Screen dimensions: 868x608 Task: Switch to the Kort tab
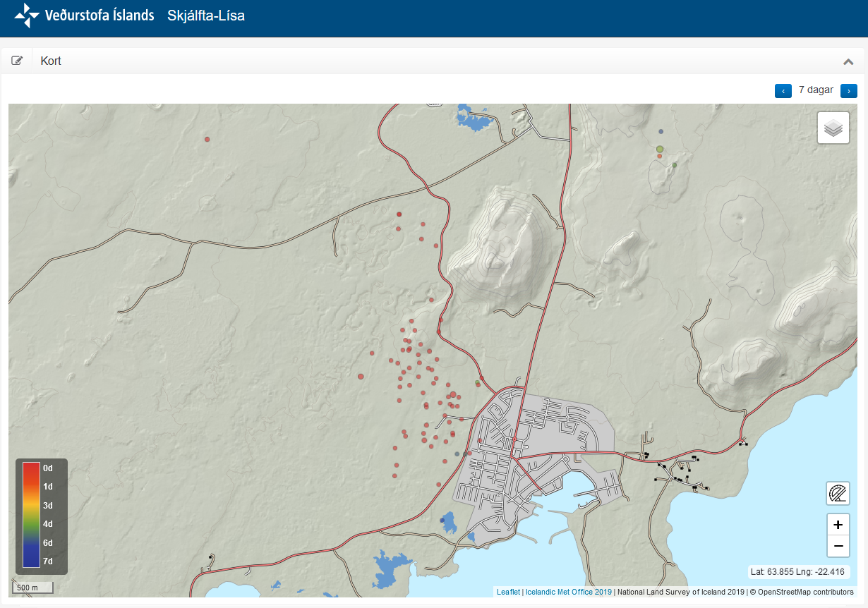pyautogui.click(x=50, y=61)
